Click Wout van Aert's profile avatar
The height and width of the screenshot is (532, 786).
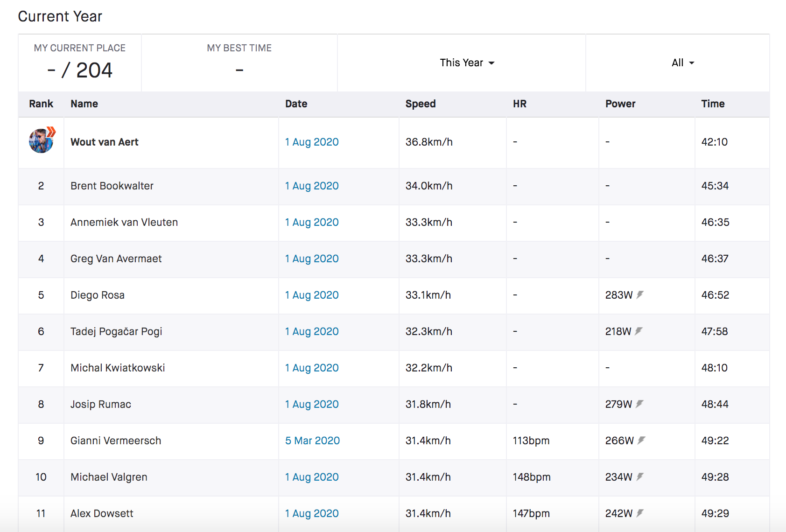[x=41, y=141]
